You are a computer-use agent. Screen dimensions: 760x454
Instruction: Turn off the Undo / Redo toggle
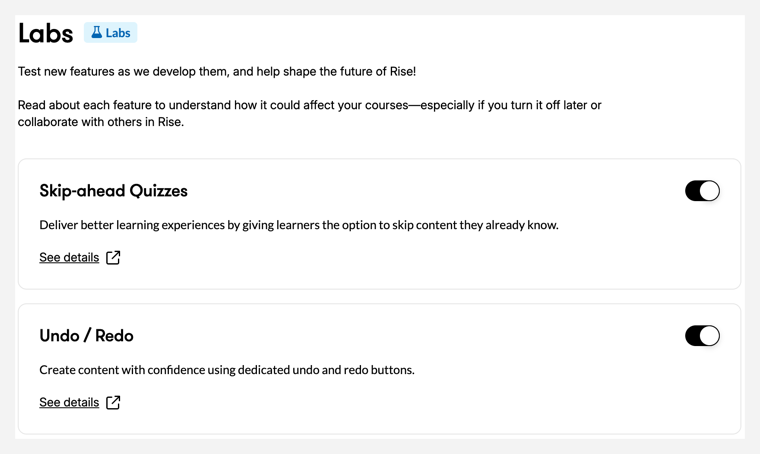(x=702, y=336)
